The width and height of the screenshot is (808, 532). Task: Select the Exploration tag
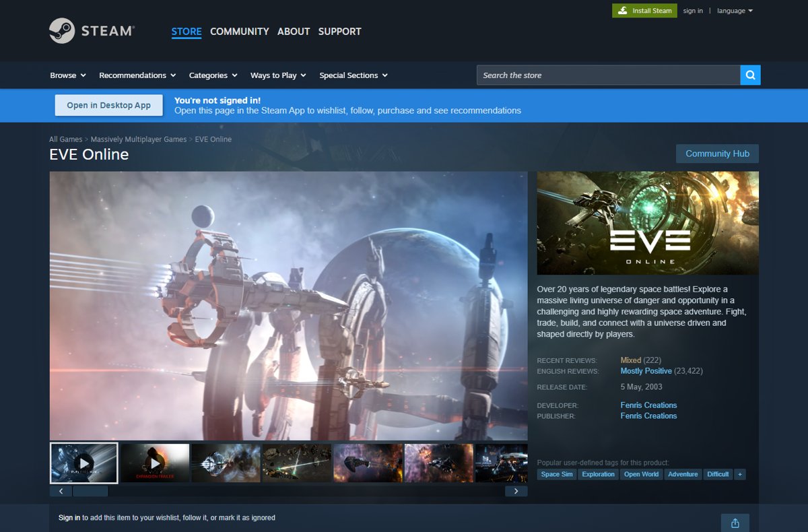pyautogui.click(x=599, y=474)
